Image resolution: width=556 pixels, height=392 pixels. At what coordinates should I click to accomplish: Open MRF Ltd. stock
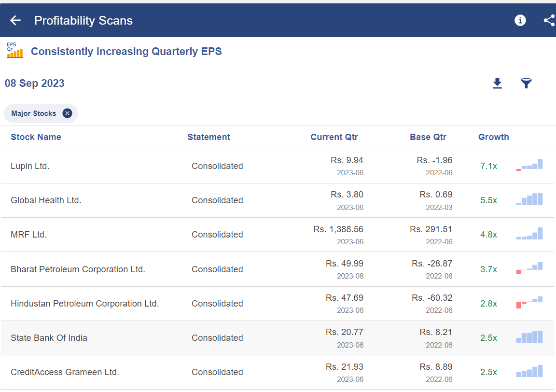(29, 235)
